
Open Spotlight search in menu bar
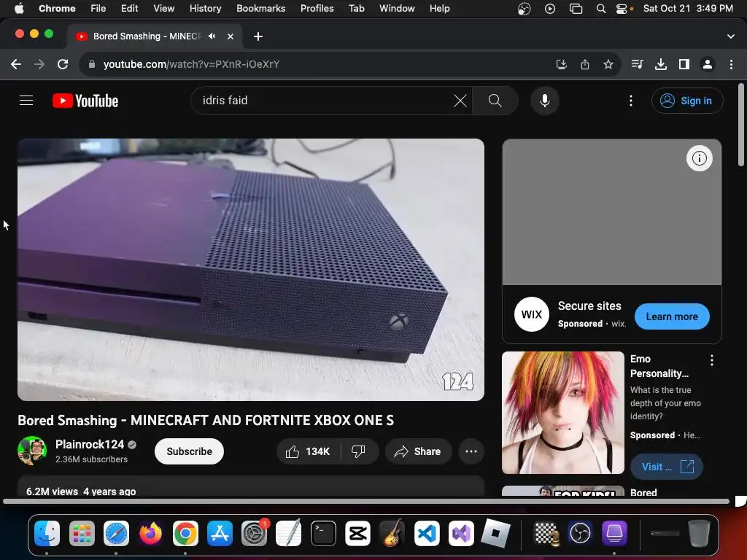601,9
